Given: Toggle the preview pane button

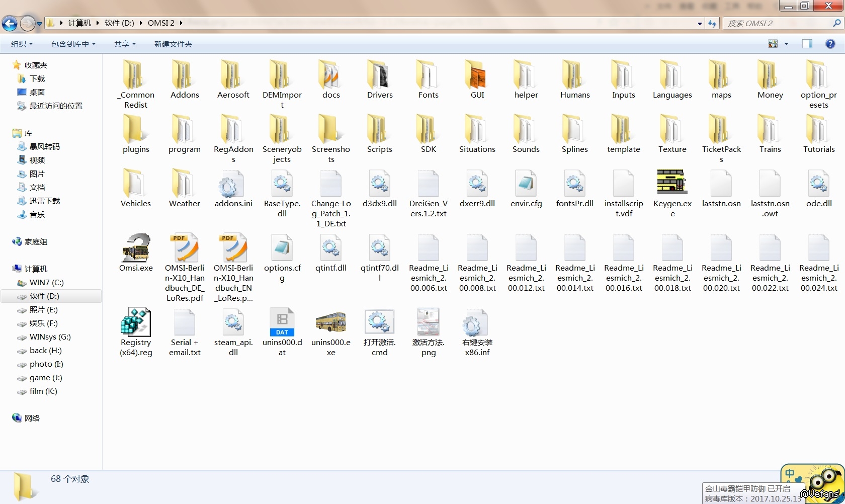Looking at the screenshot, I should point(807,44).
